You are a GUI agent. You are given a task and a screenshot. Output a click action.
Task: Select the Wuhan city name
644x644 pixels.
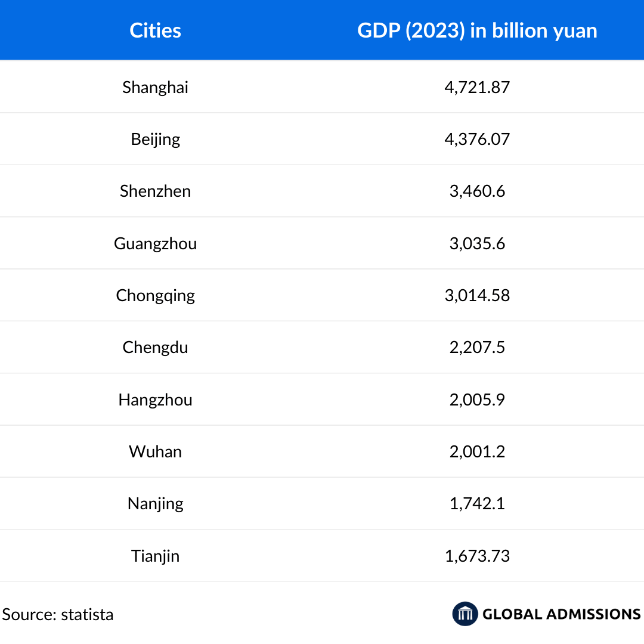pos(155,451)
